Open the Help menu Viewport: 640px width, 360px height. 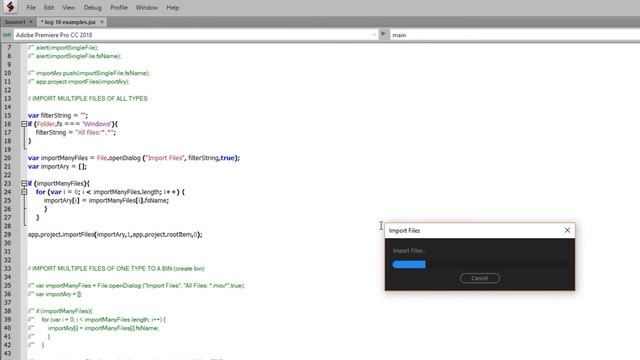tap(173, 7)
